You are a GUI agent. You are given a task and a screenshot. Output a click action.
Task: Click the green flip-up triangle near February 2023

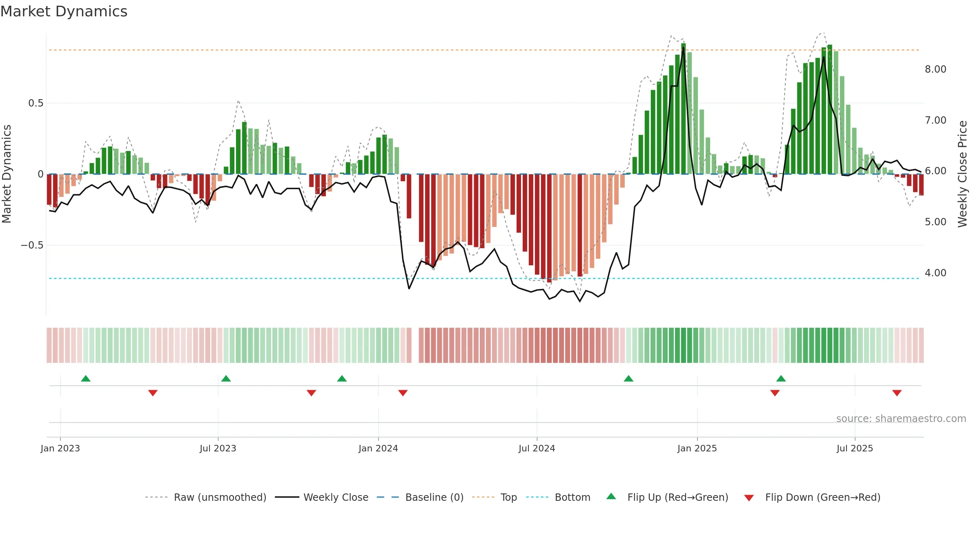pyautogui.click(x=86, y=379)
